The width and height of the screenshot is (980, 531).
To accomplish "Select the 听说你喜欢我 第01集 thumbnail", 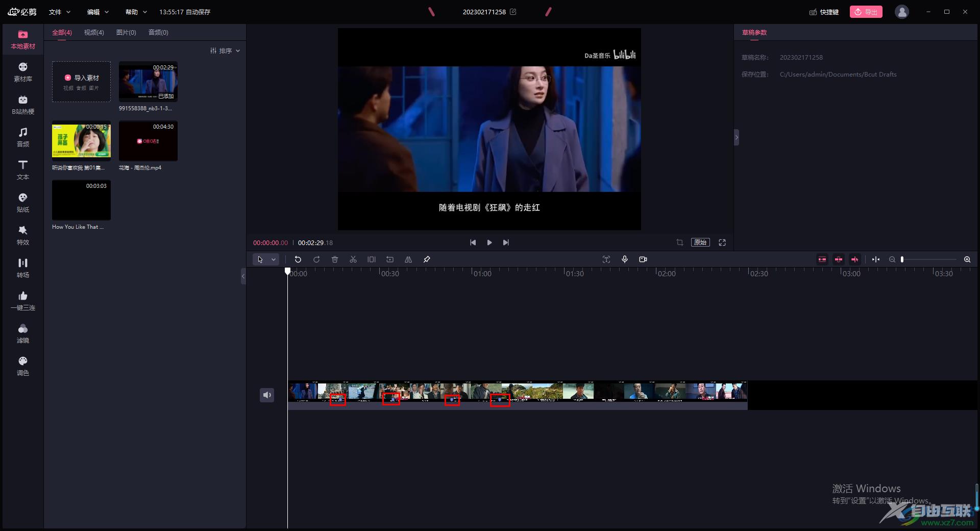I will pos(81,141).
